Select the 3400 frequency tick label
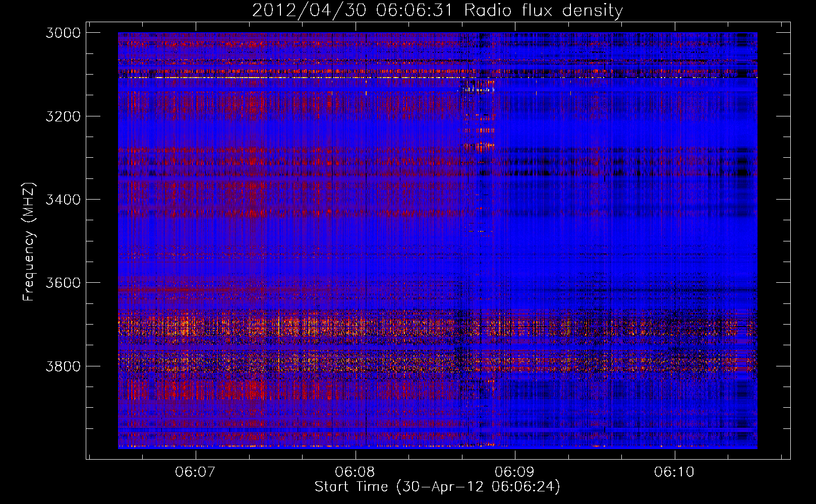This screenshot has height=504, width=816. click(63, 200)
